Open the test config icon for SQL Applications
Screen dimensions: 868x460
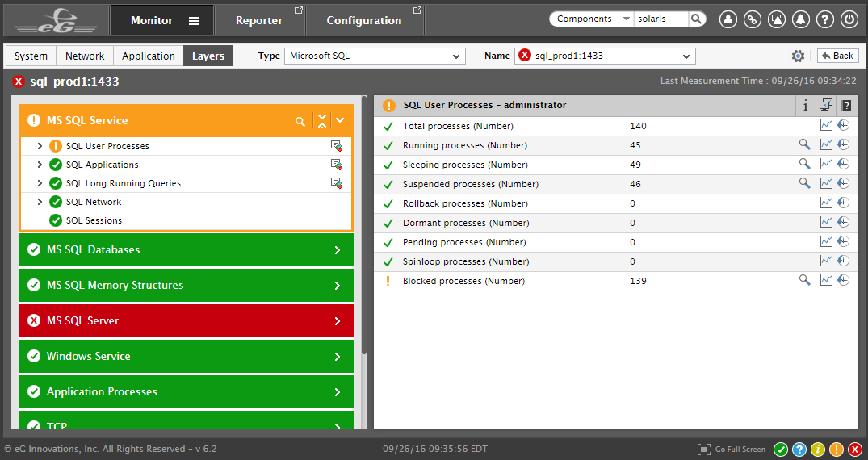click(336, 165)
